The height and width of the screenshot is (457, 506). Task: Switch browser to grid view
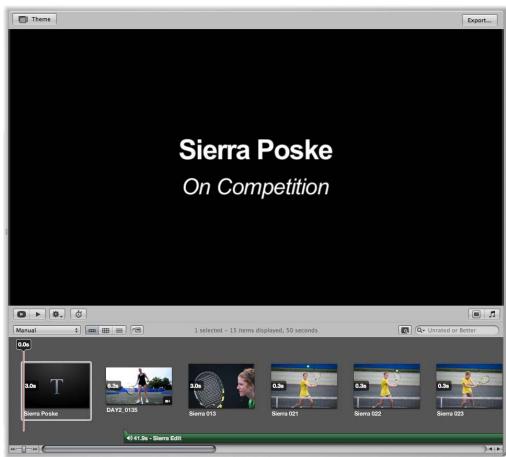click(106, 330)
